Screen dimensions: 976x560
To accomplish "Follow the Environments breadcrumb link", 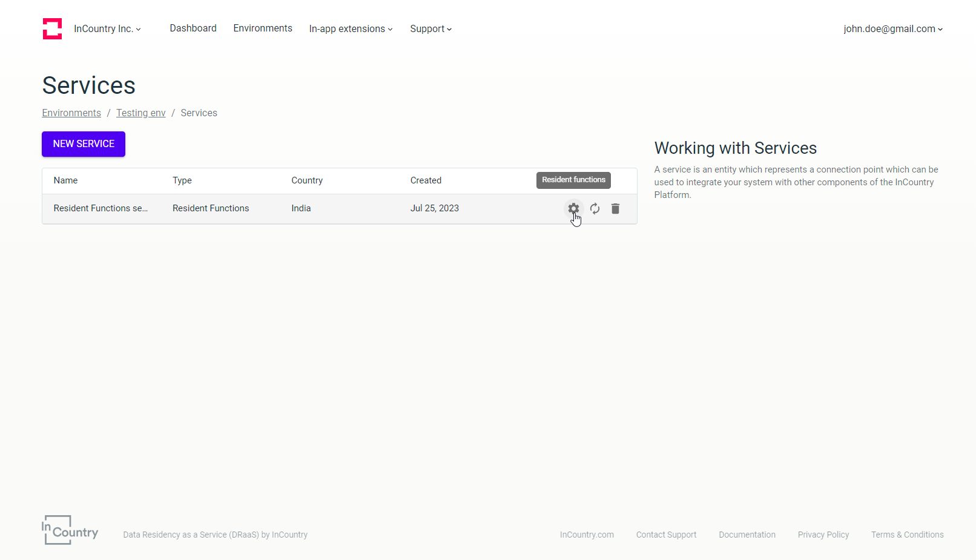I will pos(71,113).
